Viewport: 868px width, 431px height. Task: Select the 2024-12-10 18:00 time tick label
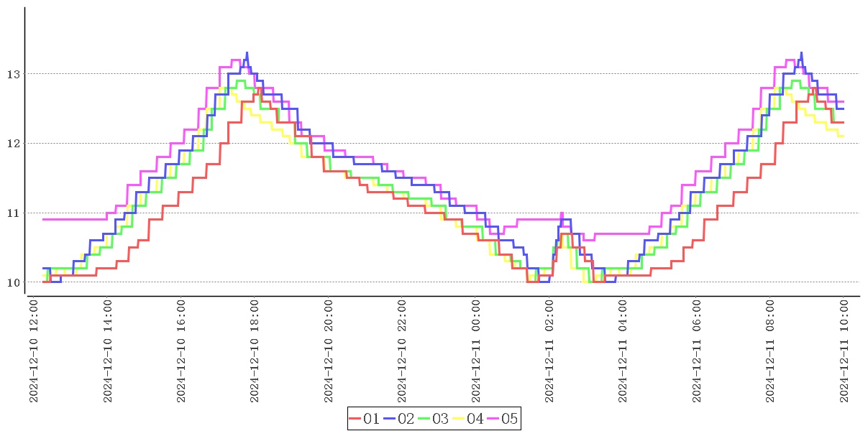(x=255, y=351)
